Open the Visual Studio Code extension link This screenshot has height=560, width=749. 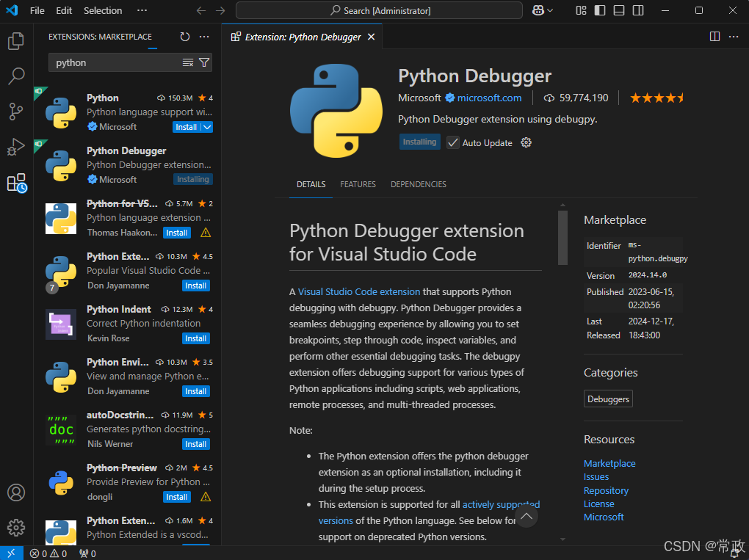click(359, 291)
